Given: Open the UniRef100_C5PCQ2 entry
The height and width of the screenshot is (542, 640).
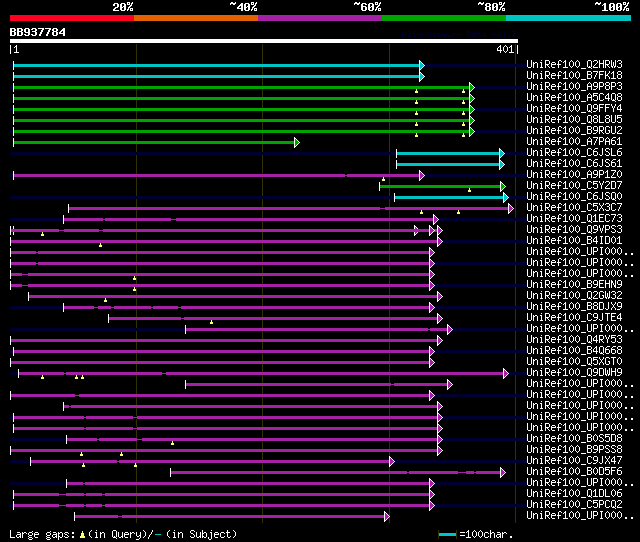Looking at the screenshot, I should [x=574, y=504].
